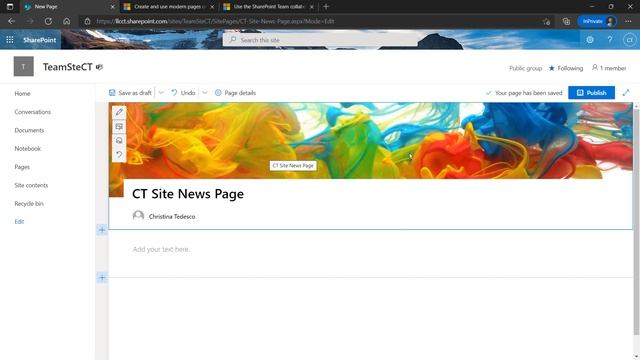Open the help question mark icon
This screenshot has height=360, width=640.
pos(610,40)
